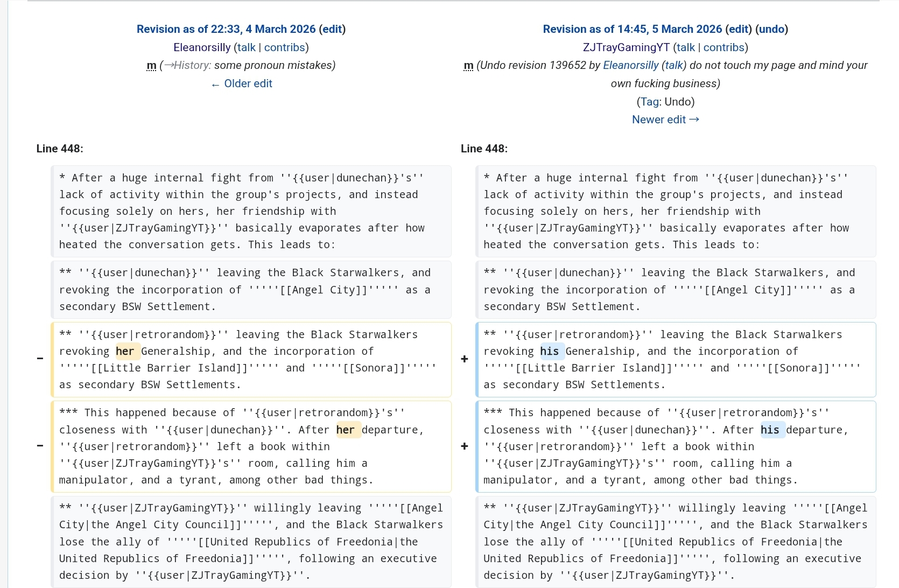Click the Tag link beside Undo

(649, 102)
